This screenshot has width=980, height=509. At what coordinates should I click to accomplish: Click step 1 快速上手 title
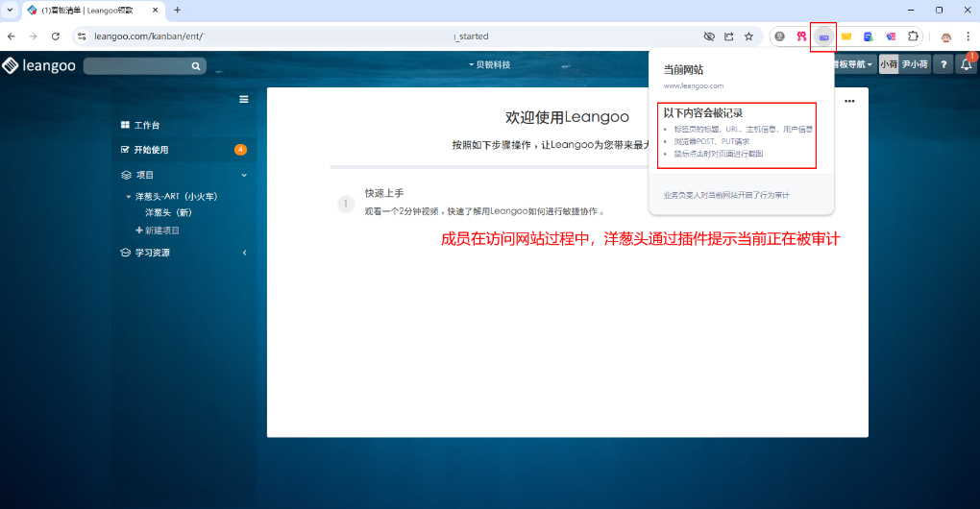point(384,194)
